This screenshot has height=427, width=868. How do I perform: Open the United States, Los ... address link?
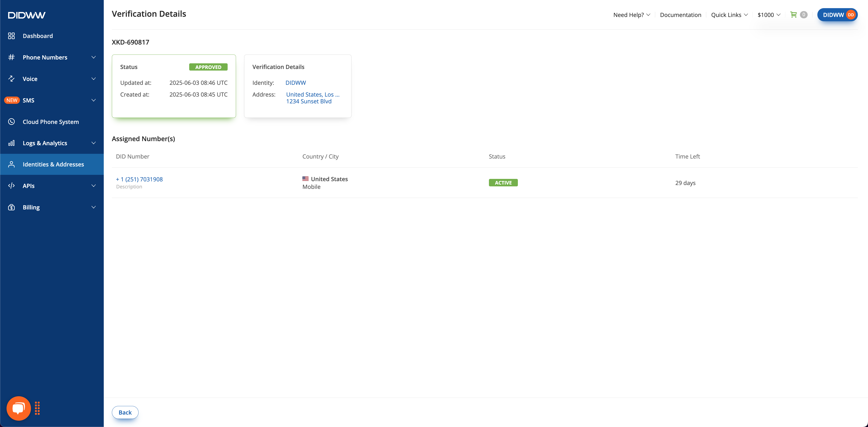[x=313, y=98]
